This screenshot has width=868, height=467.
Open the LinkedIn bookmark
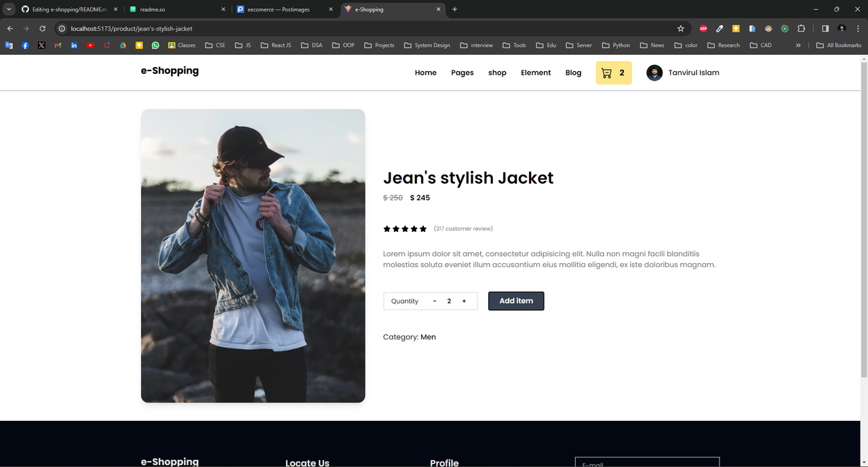(x=74, y=45)
